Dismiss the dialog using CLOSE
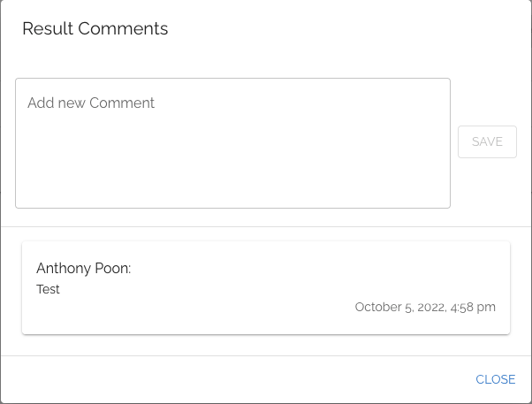532x404 pixels. pyautogui.click(x=495, y=379)
